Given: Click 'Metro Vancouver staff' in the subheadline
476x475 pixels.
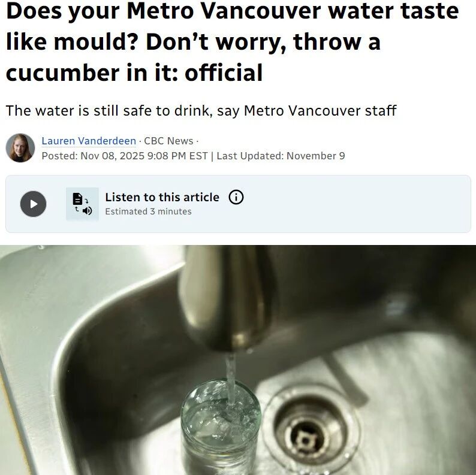Looking at the screenshot, I should [320, 110].
